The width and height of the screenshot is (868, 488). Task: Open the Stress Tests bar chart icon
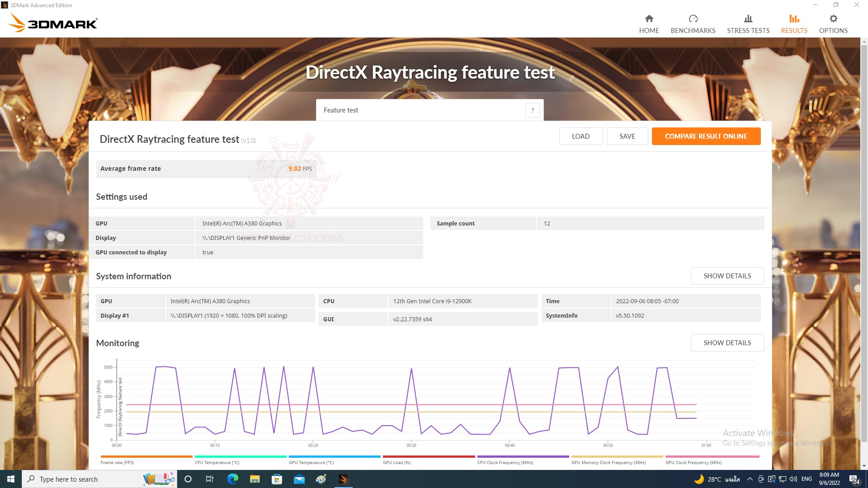(x=748, y=19)
